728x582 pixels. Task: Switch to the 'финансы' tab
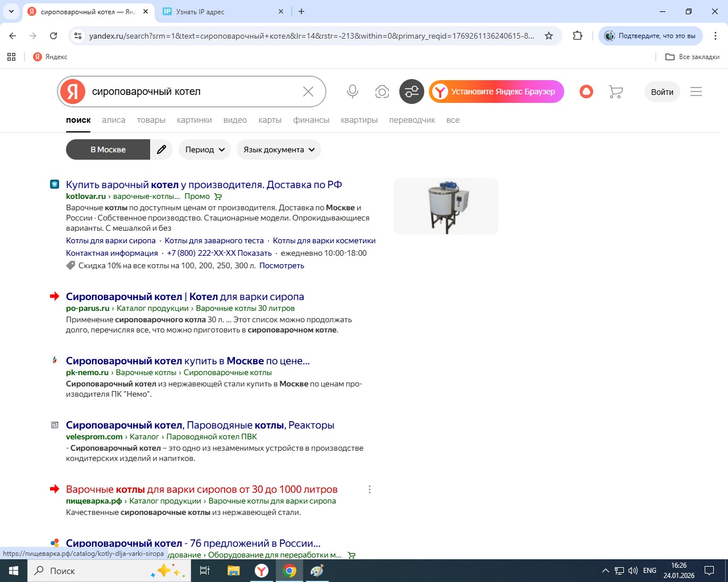tap(311, 120)
